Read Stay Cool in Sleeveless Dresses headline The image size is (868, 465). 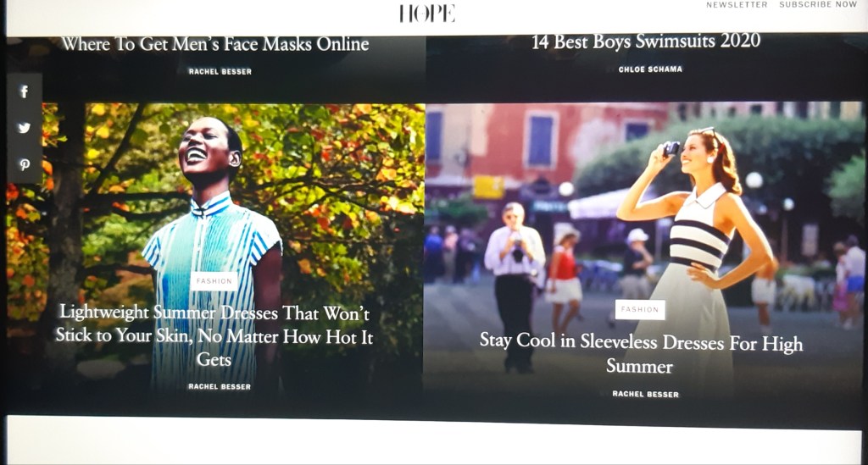[x=640, y=353]
